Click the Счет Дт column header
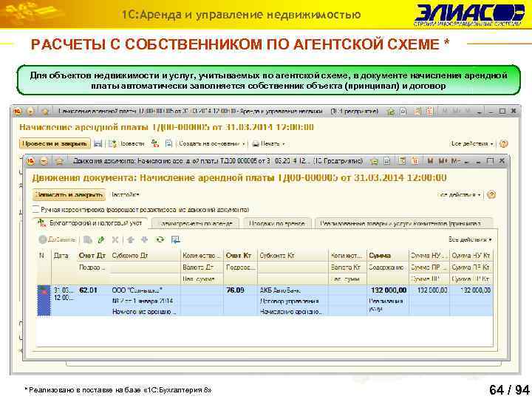Image resolution: width=532 pixels, height=399 pixels. (92, 256)
